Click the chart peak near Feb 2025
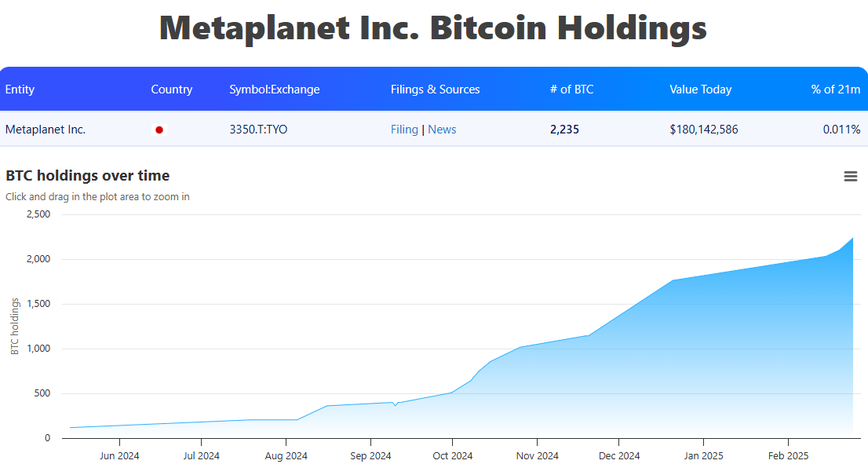Image resolution: width=868 pixels, height=464 pixels. click(x=852, y=239)
